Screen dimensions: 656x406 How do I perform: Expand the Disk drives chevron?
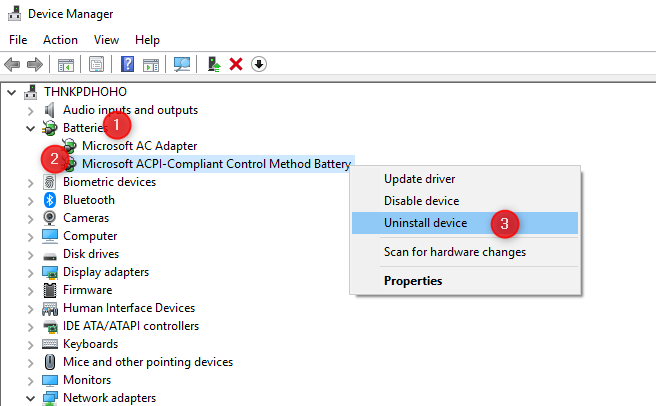click(x=31, y=255)
